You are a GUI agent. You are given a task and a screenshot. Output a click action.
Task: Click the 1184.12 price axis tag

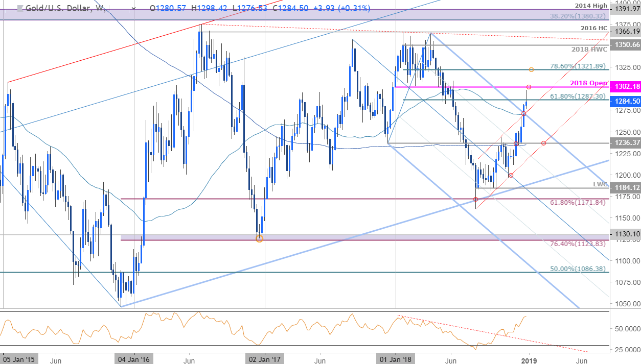(x=625, y=187)
